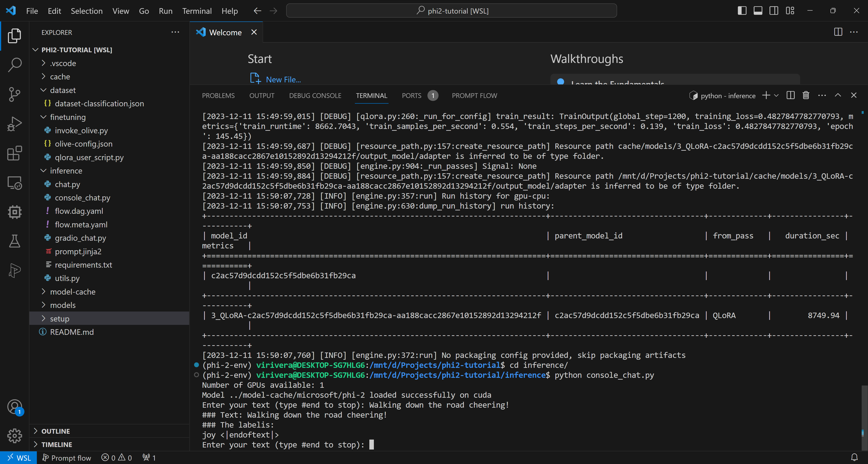Click the WSL remote indicator in status bar
Viewport: 868px width, 464px height.
click(x=19, y=458)
